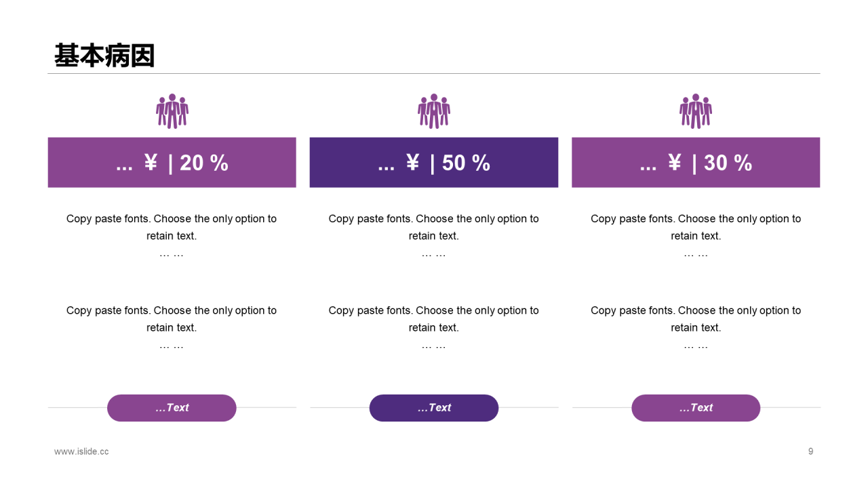Select lower text paragraph in left column

pyautogui.click(x=172, y=327)
